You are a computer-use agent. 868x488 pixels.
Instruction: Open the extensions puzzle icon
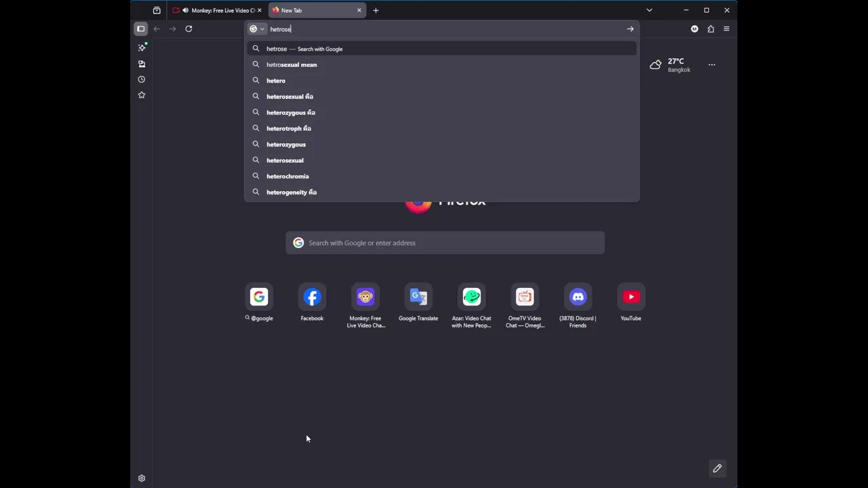(x=711, y=29)
